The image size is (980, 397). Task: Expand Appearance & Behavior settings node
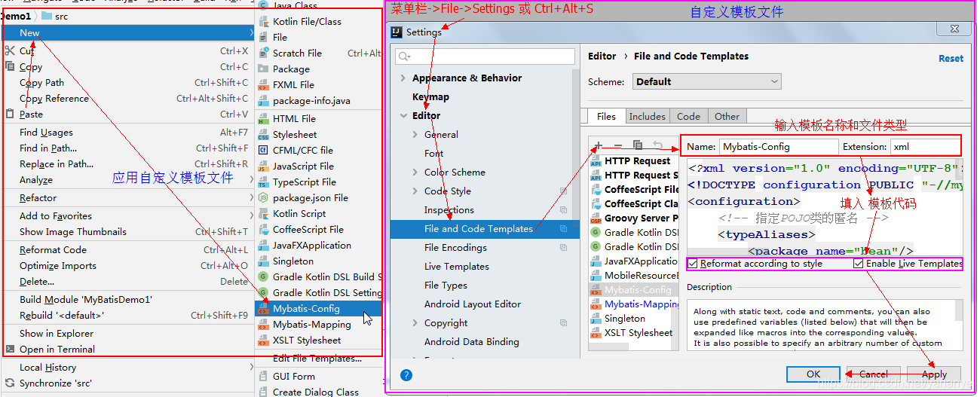[x=403, y=78]
